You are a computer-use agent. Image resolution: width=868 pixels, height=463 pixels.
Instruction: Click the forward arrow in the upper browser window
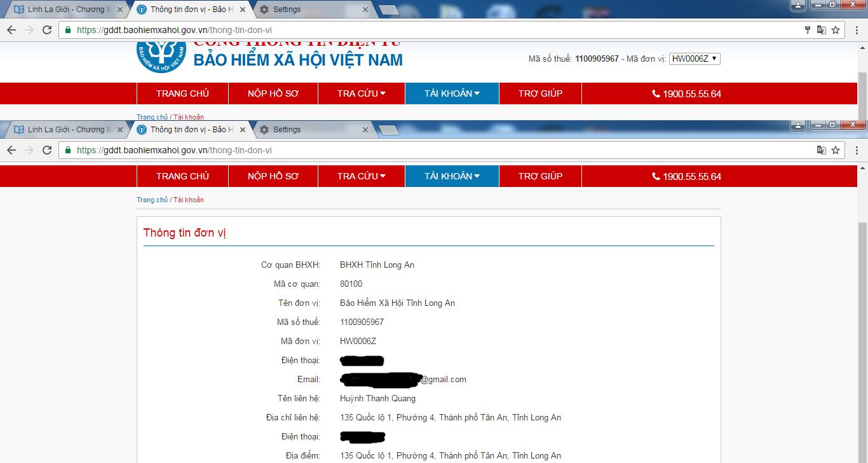(29, 30)
